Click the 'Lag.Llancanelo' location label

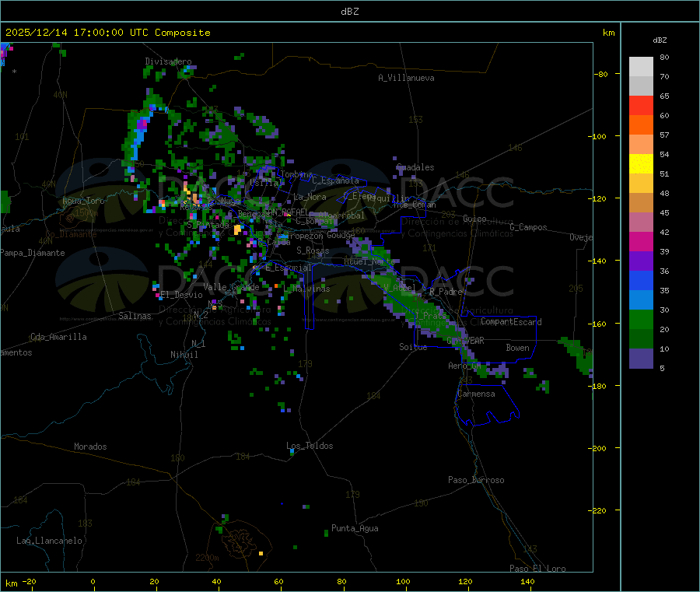point(49,541)
